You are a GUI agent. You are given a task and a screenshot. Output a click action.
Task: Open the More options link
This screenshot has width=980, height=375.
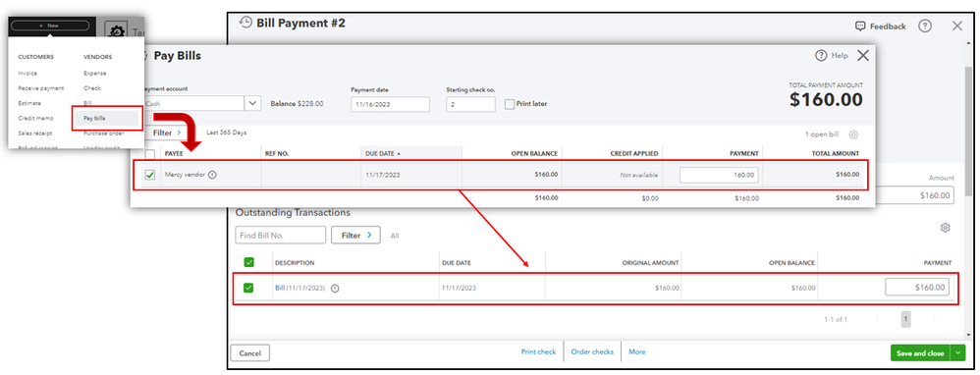pos(637,351)
